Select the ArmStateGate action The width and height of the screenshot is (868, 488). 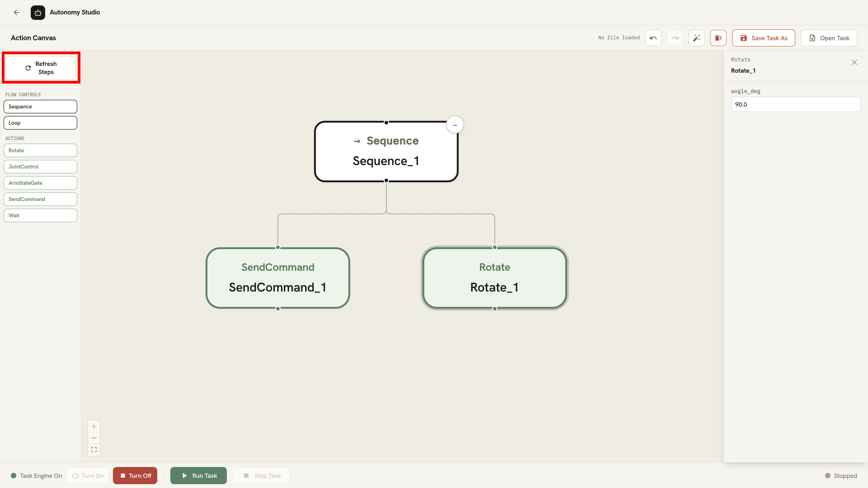click(x=40, y=183)
